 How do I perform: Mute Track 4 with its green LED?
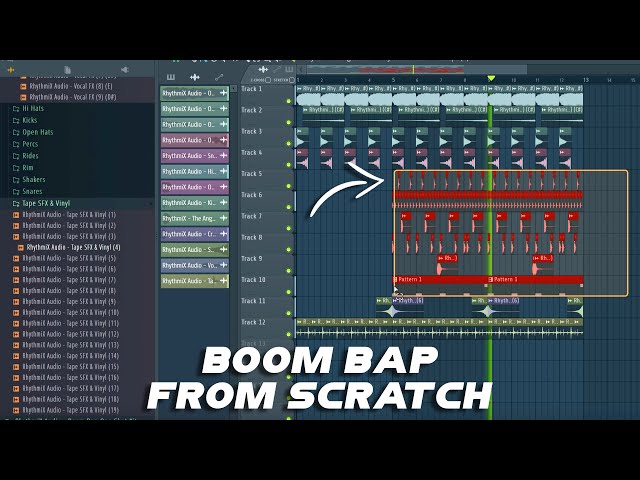[x=289, y=165]
